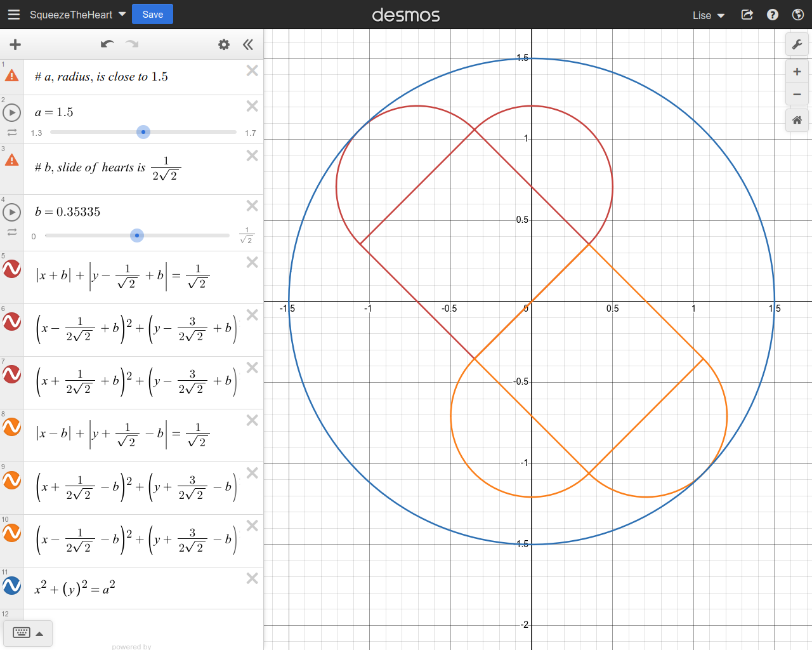Collapse the expression list panel
Screen dimensions: 812x650
click(248, 44)
